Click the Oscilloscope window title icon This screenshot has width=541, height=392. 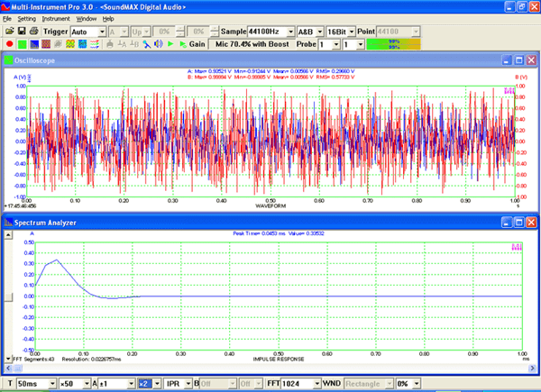pyautogui.click(x=8, y=60)
